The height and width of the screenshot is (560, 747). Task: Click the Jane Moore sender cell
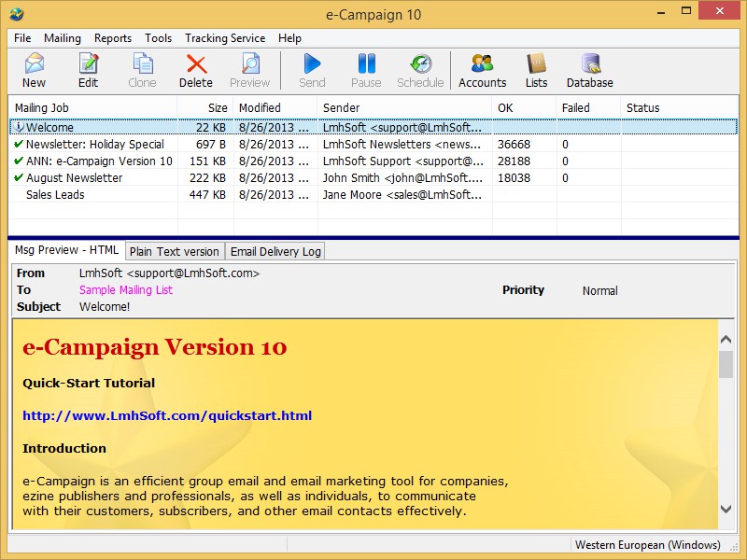click(402, 194)
